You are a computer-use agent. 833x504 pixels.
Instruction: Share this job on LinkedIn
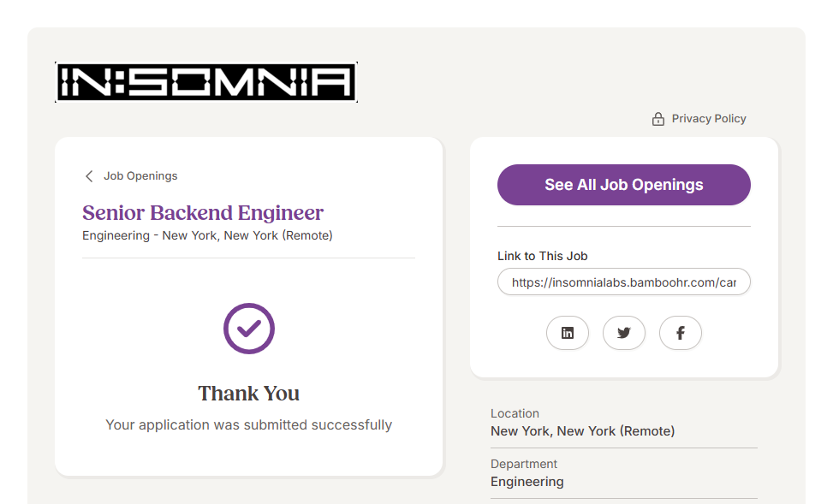(x=568, y=334)
